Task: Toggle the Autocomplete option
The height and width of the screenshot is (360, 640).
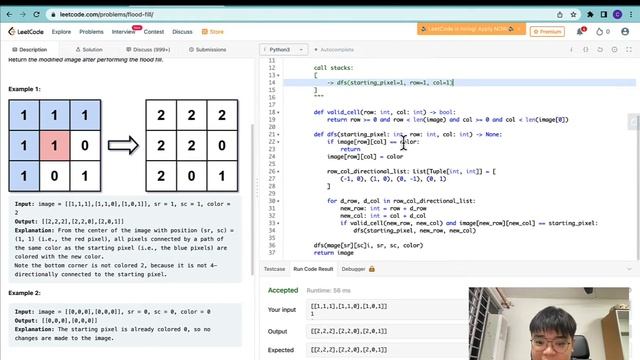Action: point(334,50)
